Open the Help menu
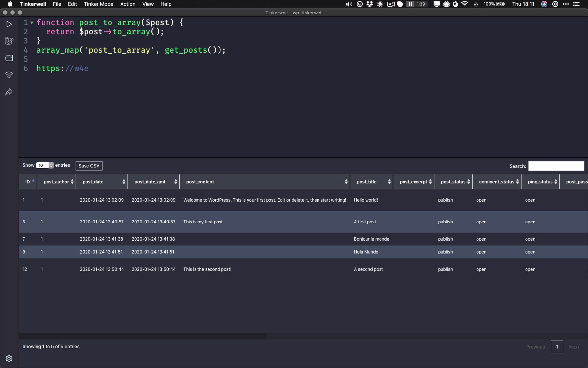The width and height of the screenshot is (588, 368). [166, 4]
